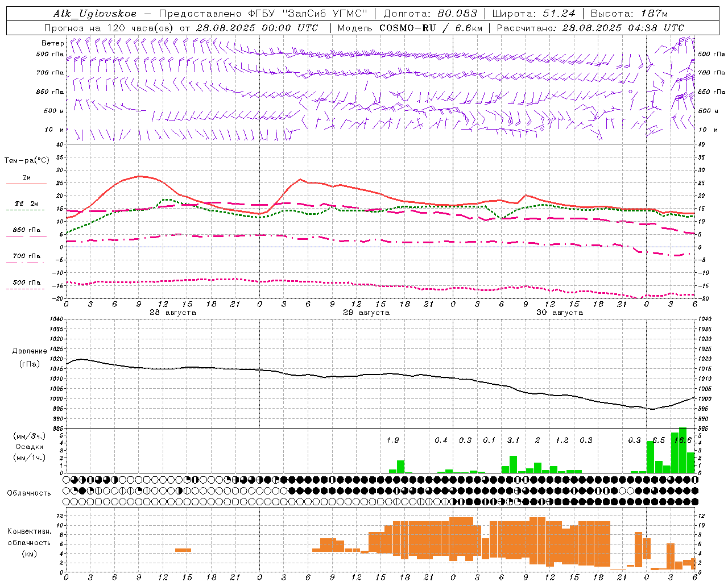Select the 700 гПа temperature legend line
728x582 pixels.
click(26, 262)
